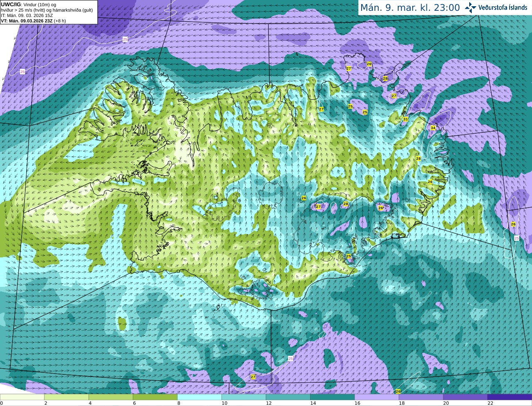Screen dimensions: 532x406
Task: Click the scale value 22 on the color bar
Action: [490, 403]
